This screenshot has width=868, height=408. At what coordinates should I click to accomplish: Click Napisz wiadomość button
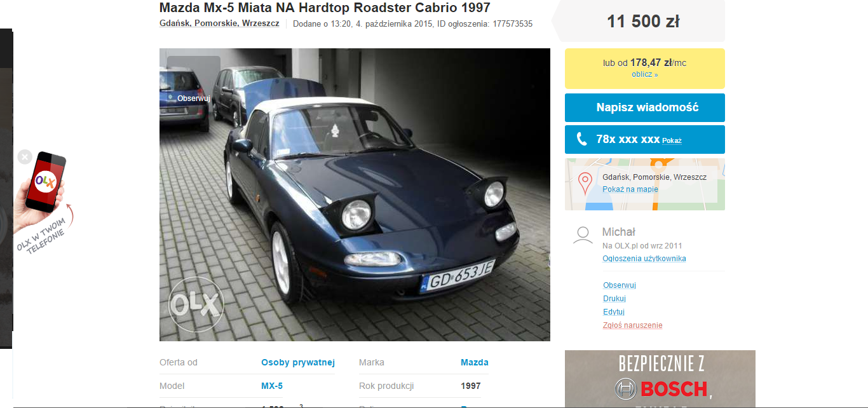[x=644, y=107]
